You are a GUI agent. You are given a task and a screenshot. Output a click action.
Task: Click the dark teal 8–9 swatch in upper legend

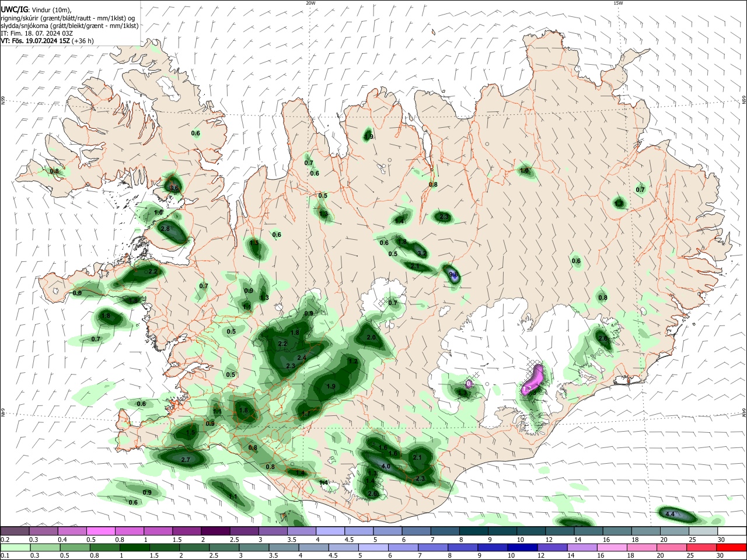pyautogui.click(x=474, y=531)
